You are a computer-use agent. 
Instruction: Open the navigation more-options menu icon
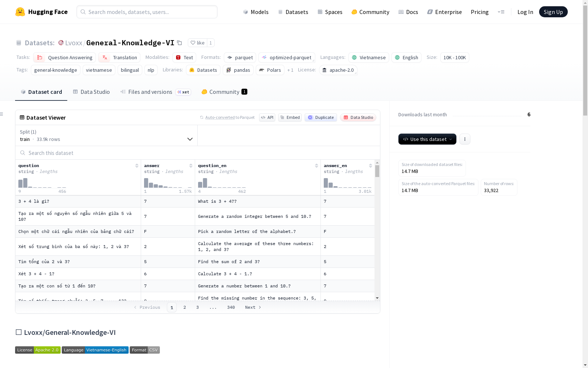click(501, 12)
